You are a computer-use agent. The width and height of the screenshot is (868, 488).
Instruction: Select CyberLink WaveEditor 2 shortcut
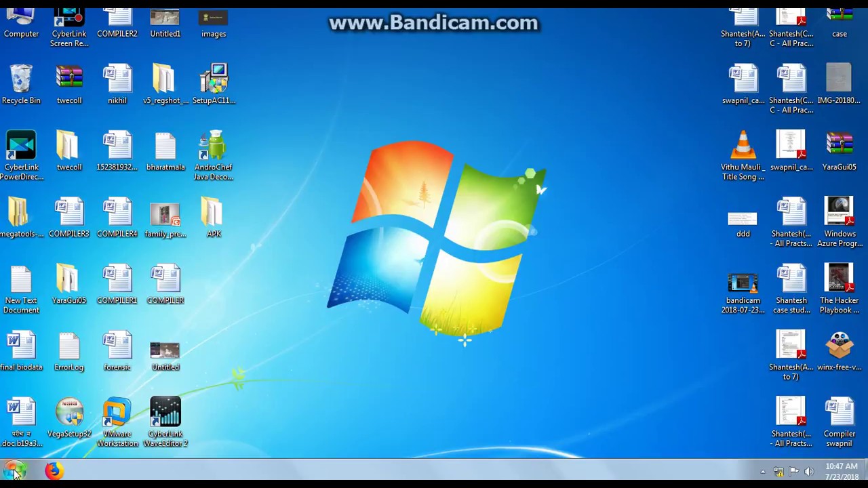pyautogui.click(x=165, y=422)
